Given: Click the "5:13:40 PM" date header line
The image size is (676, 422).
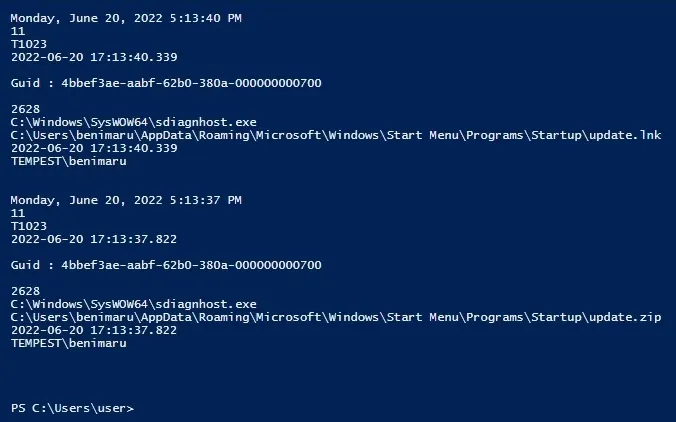Looking at the screenshot, I should [126, 18].
